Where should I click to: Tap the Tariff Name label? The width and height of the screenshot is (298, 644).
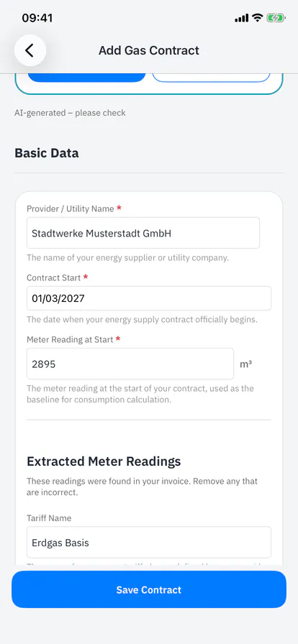pyautogui.click(x=49, y=518)
